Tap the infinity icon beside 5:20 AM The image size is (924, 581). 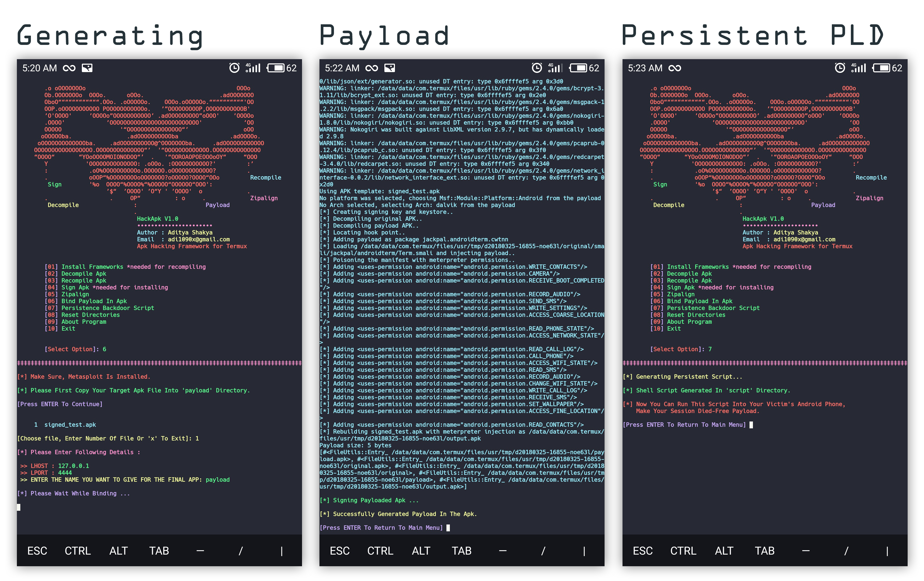pos(69,68)
